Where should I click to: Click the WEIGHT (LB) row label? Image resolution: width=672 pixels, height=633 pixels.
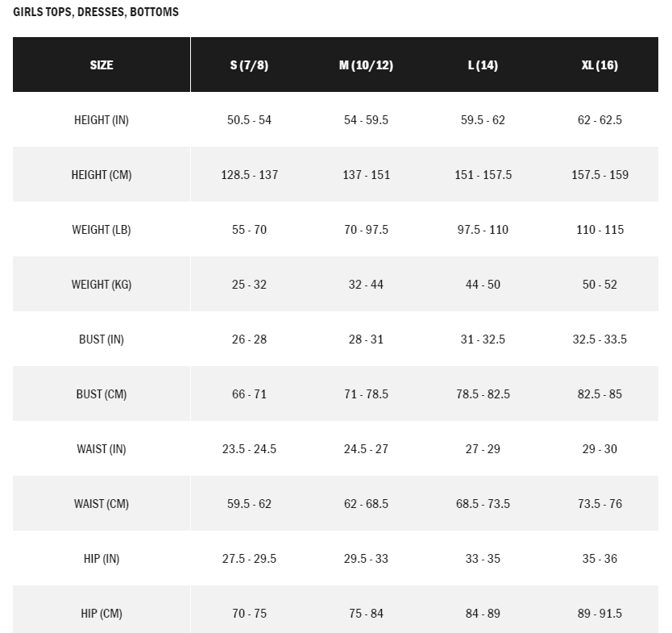click(x=102, y=230)
